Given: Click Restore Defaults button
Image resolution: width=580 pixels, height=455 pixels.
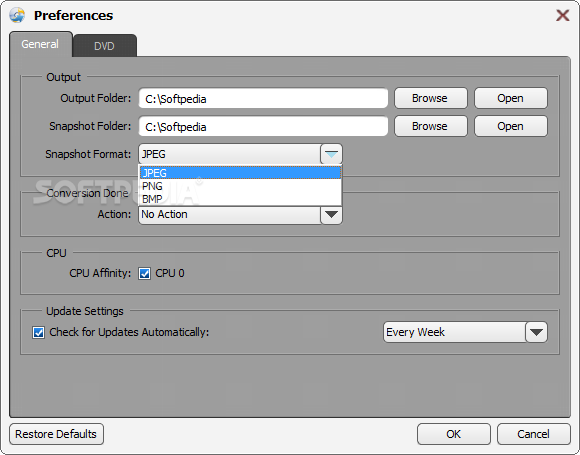Looking at the screenshot, I should [x=56, y=434].
